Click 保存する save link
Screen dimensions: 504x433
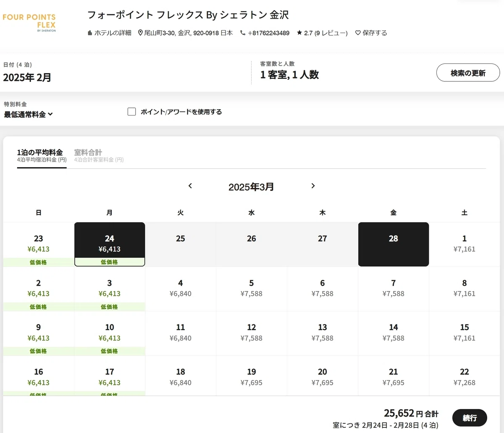point(375,33)
